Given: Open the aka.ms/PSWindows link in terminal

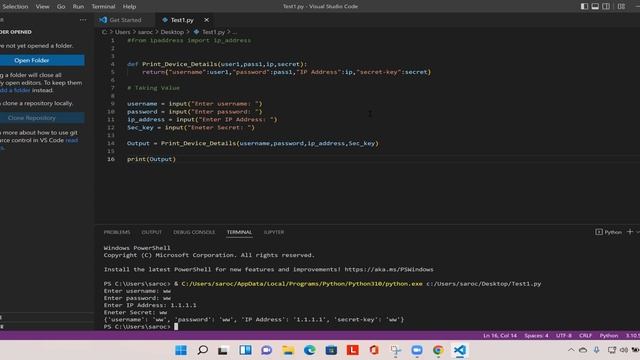Looking at the screenshot, I should [x=389, y=269].
